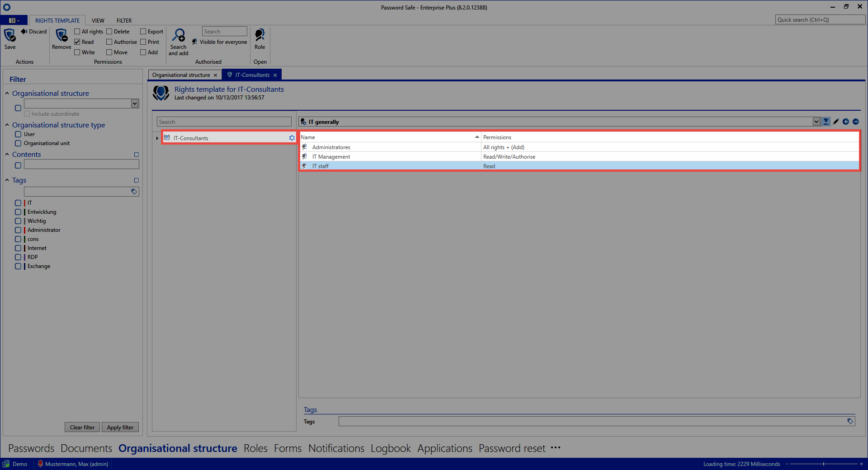
Task: Check the Entwicklung tag filter
Action: pyautogui.click(x=18, y=212)
